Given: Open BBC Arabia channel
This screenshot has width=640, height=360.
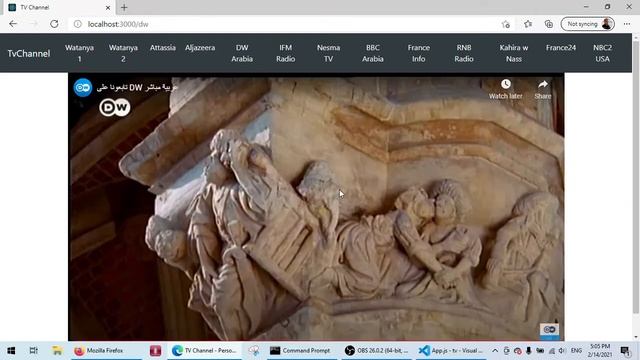Looking at the screenshot, I should click(373, 53).
